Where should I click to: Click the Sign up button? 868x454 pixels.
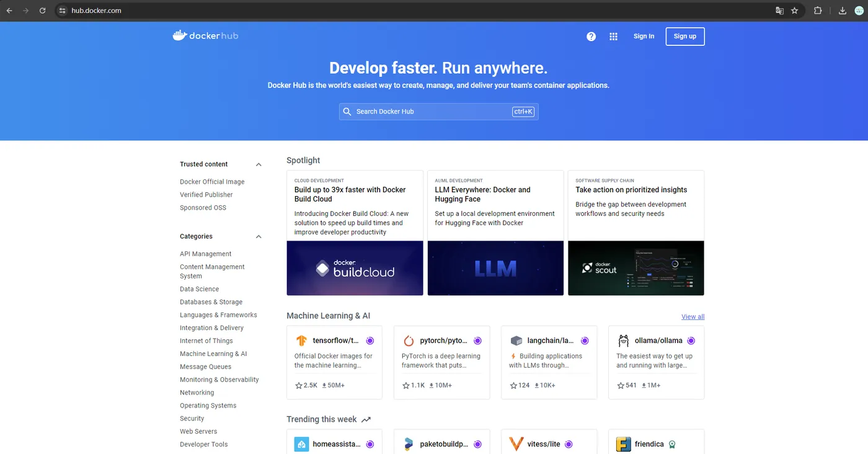(685, 37)
